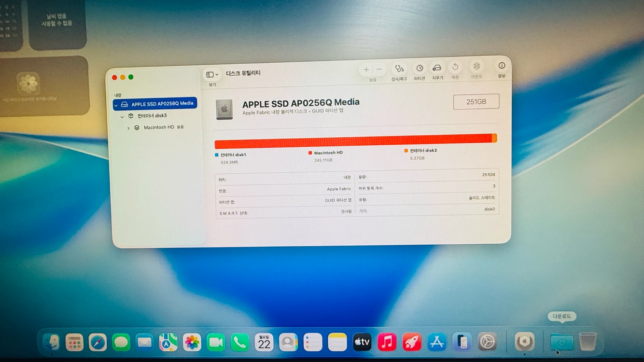The height and width of the screenshot is (362, 644).
Task: Open Photos from the Dock
Action: tap(192, 342)
